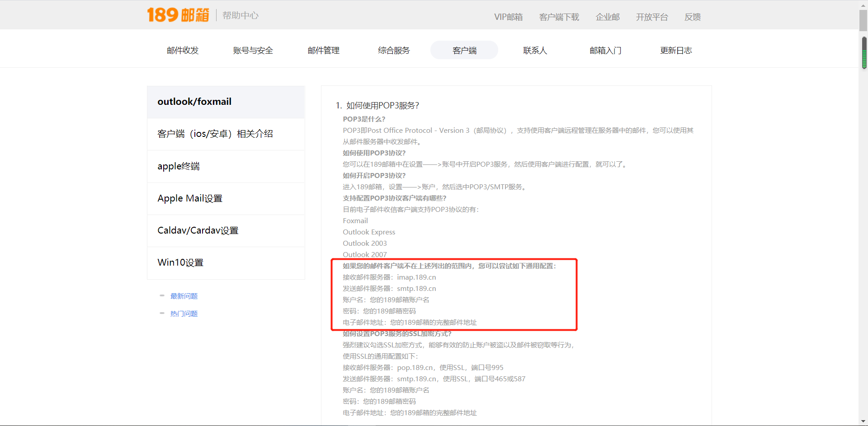Click text POP3是什么?
The height and width of the screenshot is (426, 868).
tap(364, 119)
